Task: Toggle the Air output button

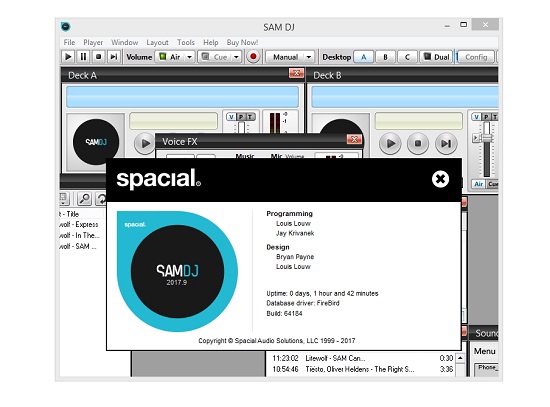Action: coord(170,56)
